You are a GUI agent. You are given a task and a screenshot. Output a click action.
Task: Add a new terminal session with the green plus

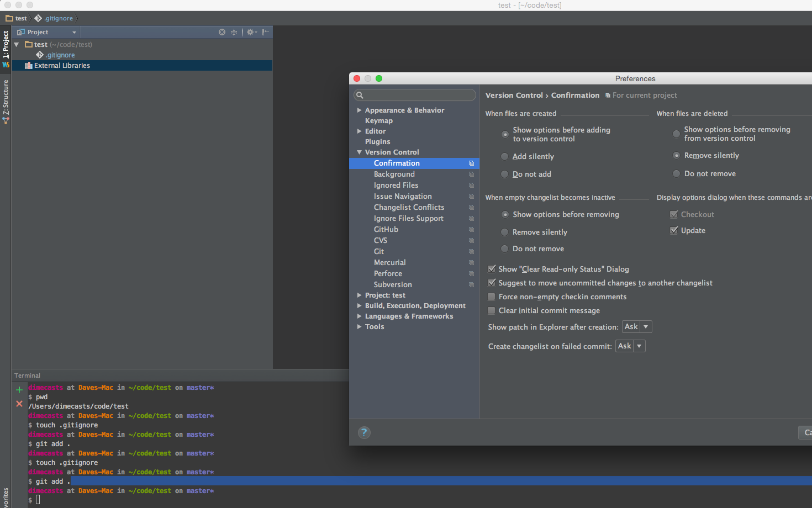point(19,390)
